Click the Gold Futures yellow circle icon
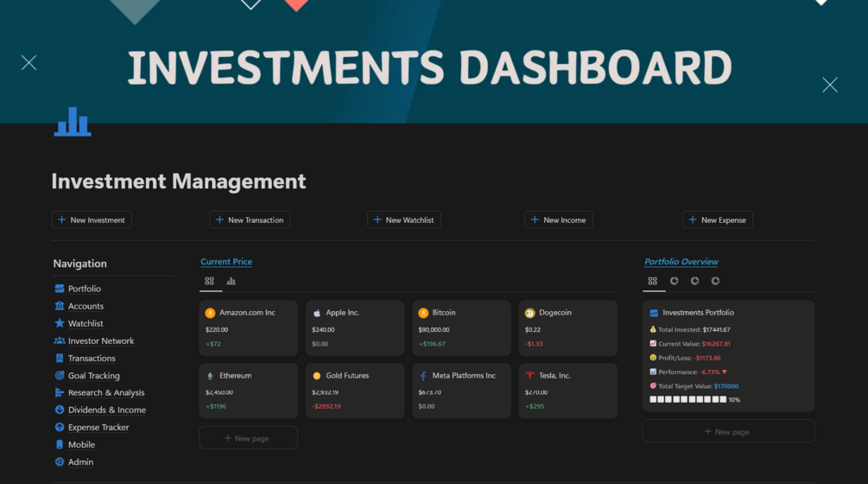Screen dimensions: 868x484 [317, 376]
